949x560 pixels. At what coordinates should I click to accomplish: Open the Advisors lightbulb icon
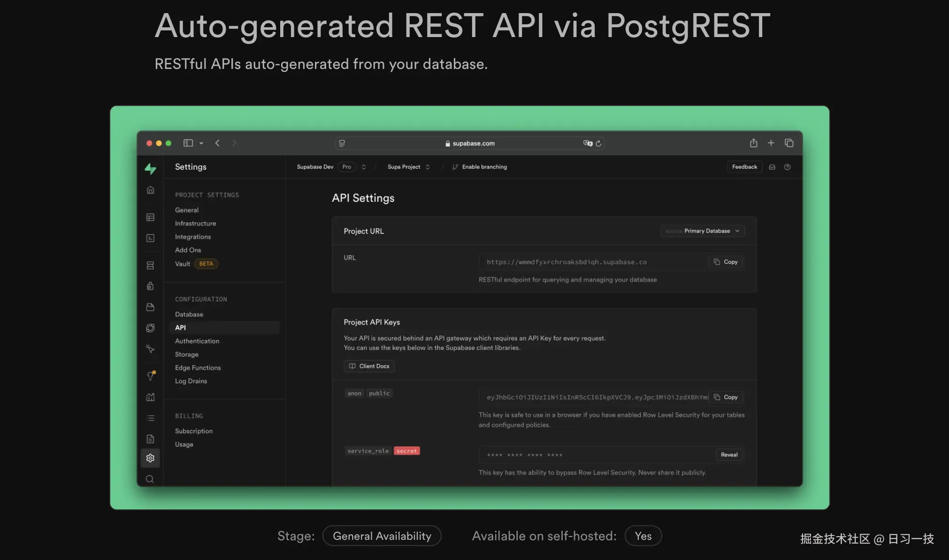(151, 376)
